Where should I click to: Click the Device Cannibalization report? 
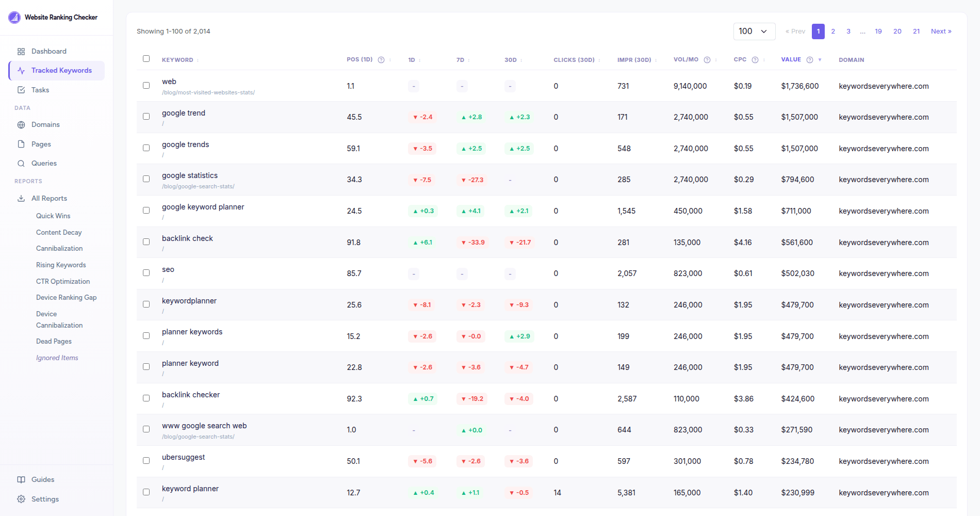coord(59,320)
